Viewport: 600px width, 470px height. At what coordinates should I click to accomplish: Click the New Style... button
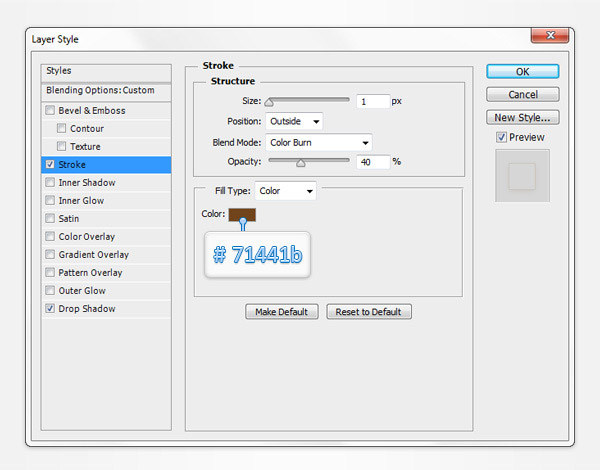522,117
